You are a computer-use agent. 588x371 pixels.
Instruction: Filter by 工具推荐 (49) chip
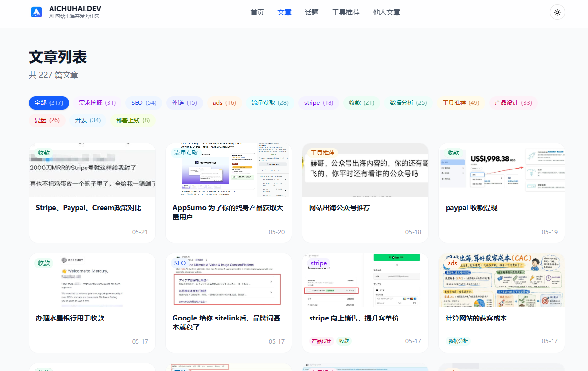coord(461,102)
